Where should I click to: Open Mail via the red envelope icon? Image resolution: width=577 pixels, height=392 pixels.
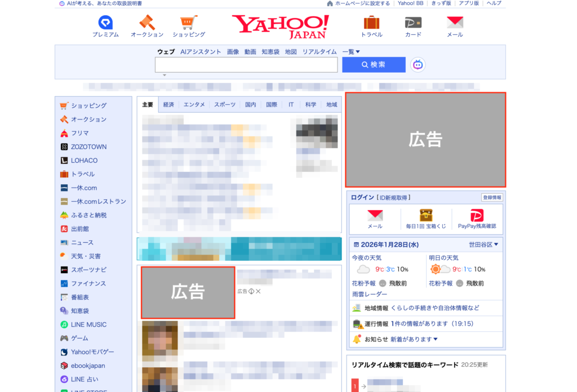click(x=455, y=24)
